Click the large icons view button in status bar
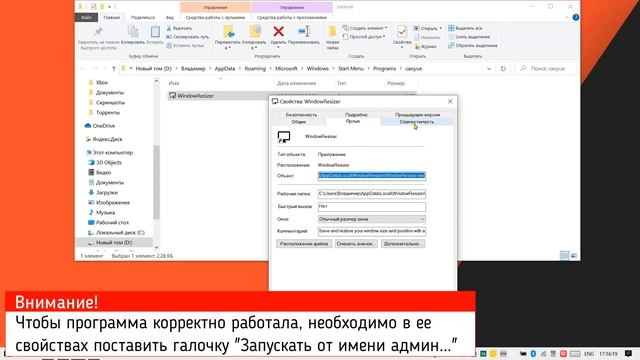The height and width of the screenshot is (360, 640). click(574, 256)
